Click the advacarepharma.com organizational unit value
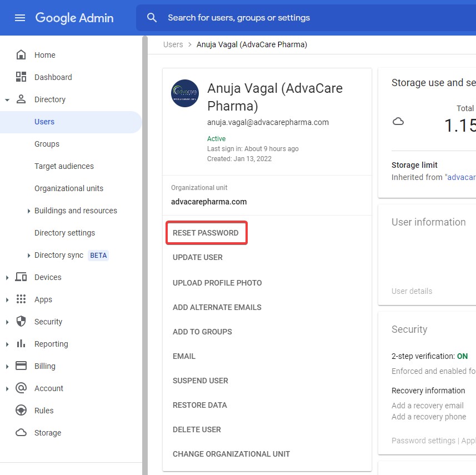The width and height of the screenshot is (476, 475). pos(209,202)
